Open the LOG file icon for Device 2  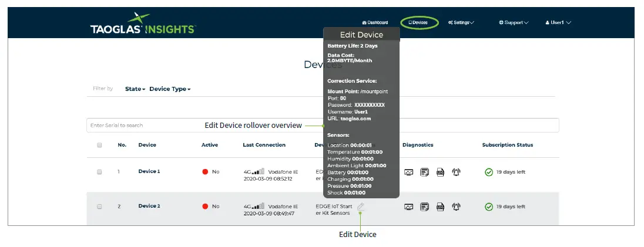pos(440,207)
